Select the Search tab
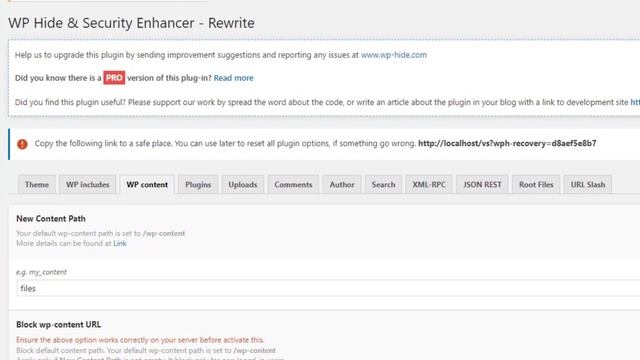Viewport: 640px width, 360px height. pyautogui.click(x=383, y=184)
